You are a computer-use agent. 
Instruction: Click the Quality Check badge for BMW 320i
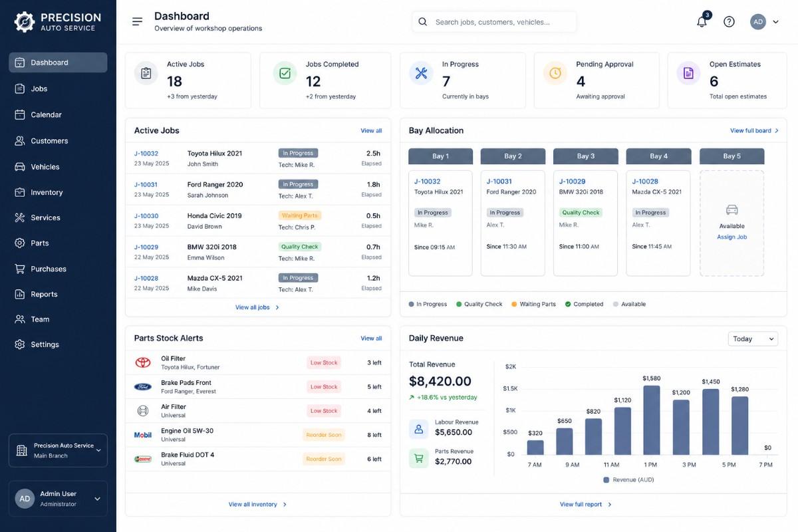pyautogui.click(x=299, y=247)
